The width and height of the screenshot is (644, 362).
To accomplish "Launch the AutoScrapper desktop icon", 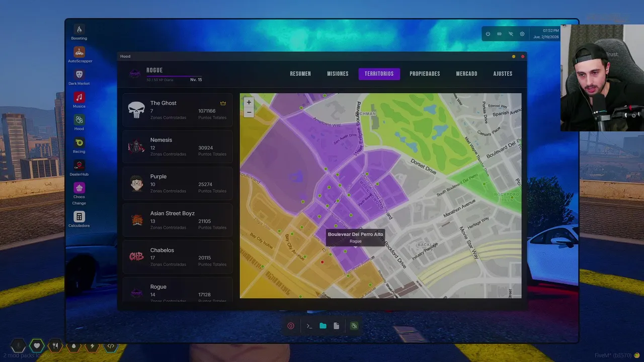I will point(79,52).
